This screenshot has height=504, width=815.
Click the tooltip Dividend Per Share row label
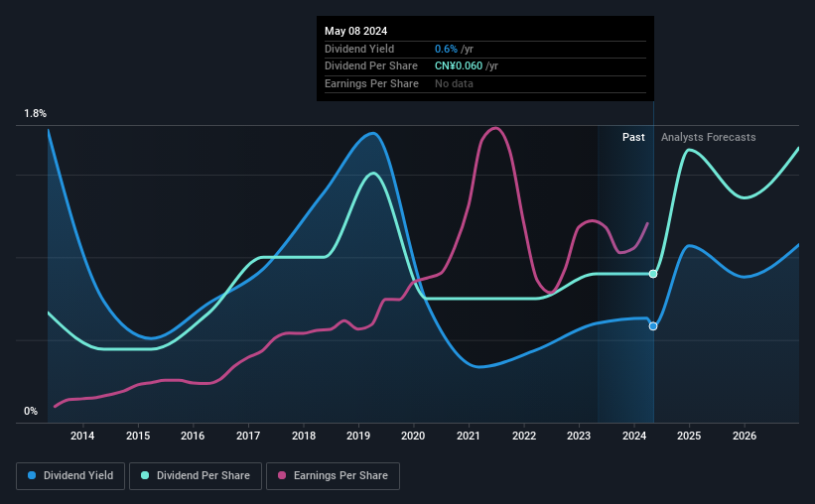coord(371,66)
